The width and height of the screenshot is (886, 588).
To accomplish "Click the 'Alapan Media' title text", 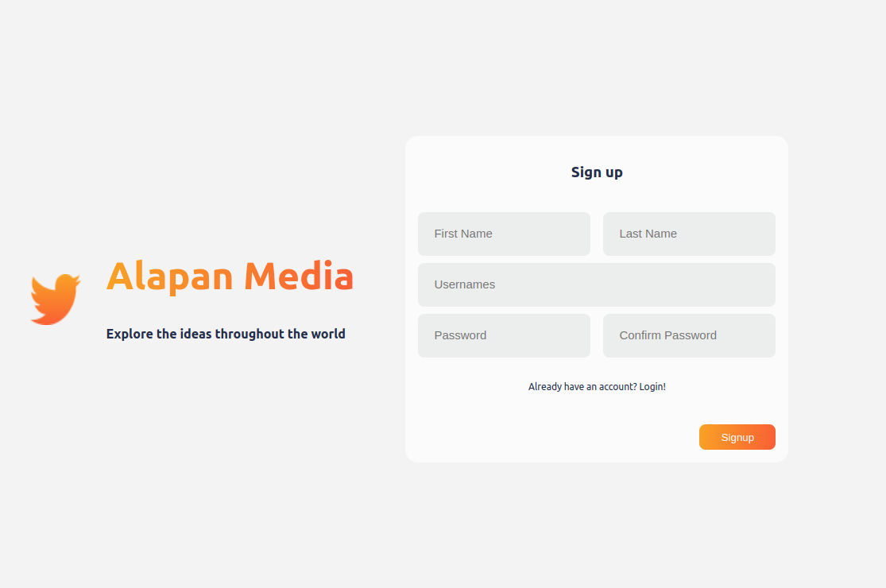I will point(230,277).
